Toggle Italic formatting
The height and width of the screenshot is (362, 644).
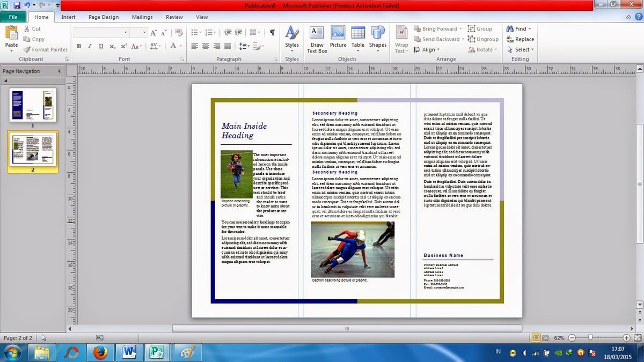[x=90, y=46]
